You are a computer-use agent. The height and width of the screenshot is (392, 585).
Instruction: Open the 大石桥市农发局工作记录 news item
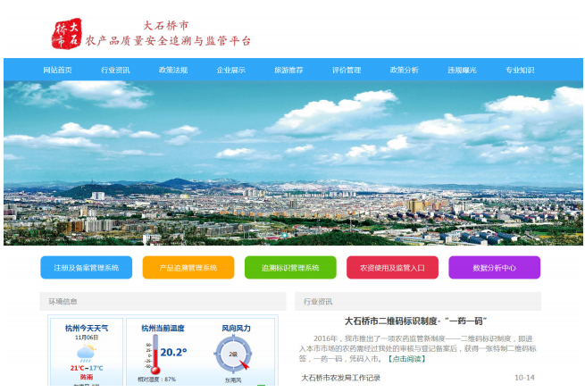pos(341,378)
